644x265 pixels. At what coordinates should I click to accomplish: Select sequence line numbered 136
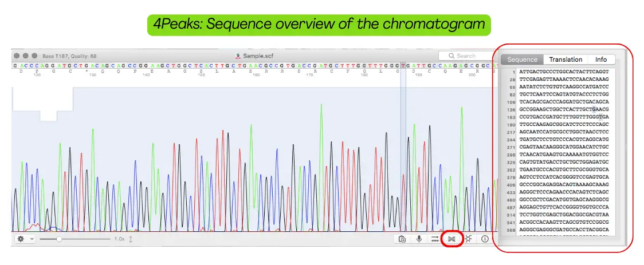point(564,109)
